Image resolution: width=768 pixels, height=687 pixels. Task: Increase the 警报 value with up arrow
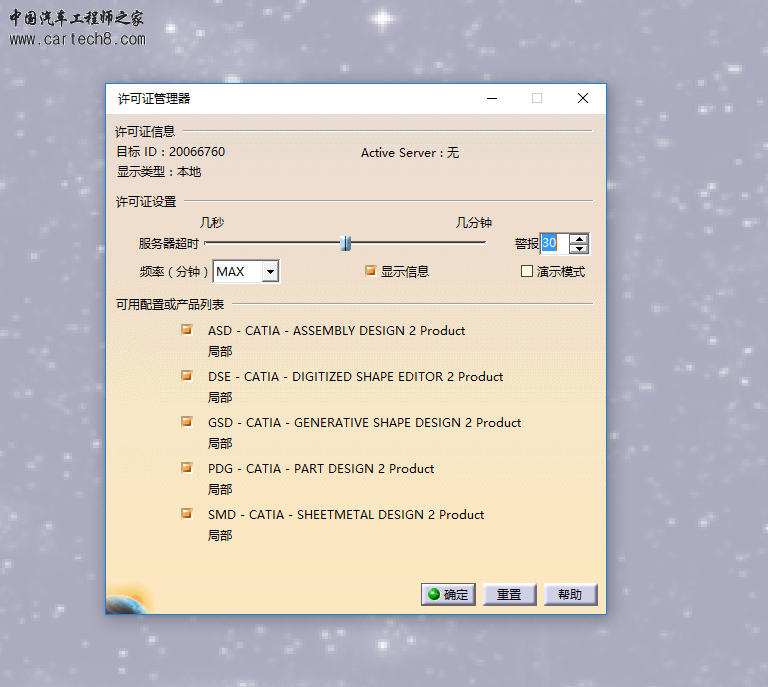579,238
